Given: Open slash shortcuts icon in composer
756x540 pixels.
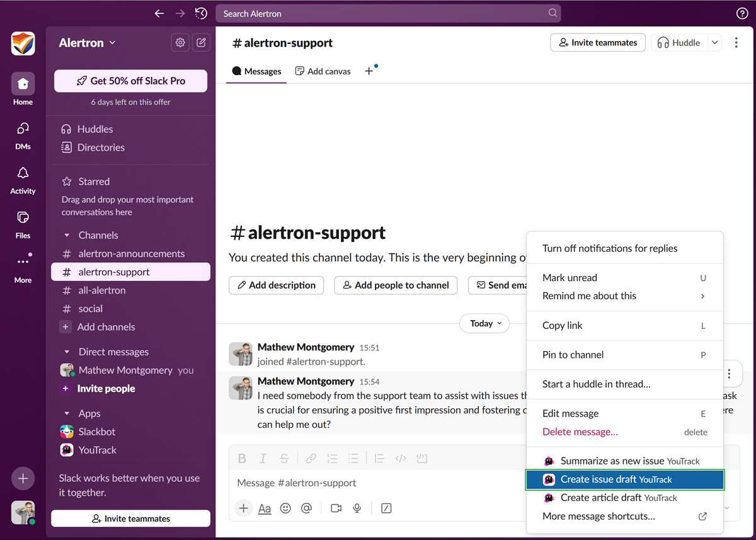Looking at the screenshot, I should click(387, 508).
